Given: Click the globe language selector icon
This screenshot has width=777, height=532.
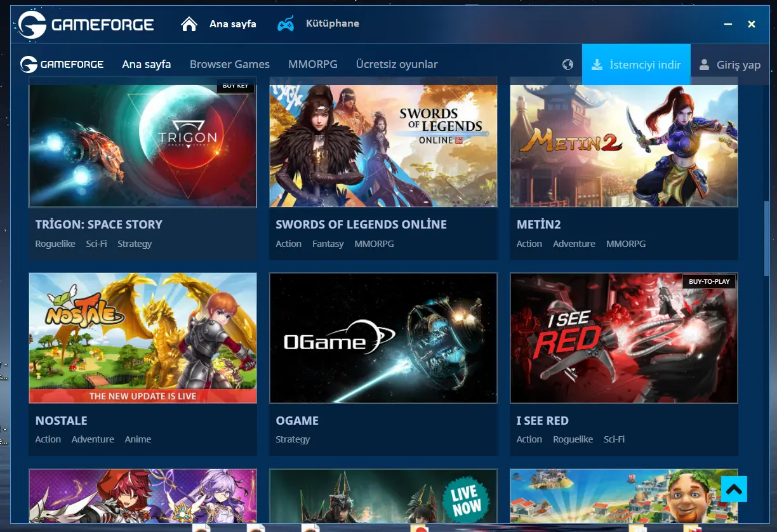Looking at the screenshot, I should (568, 64).
